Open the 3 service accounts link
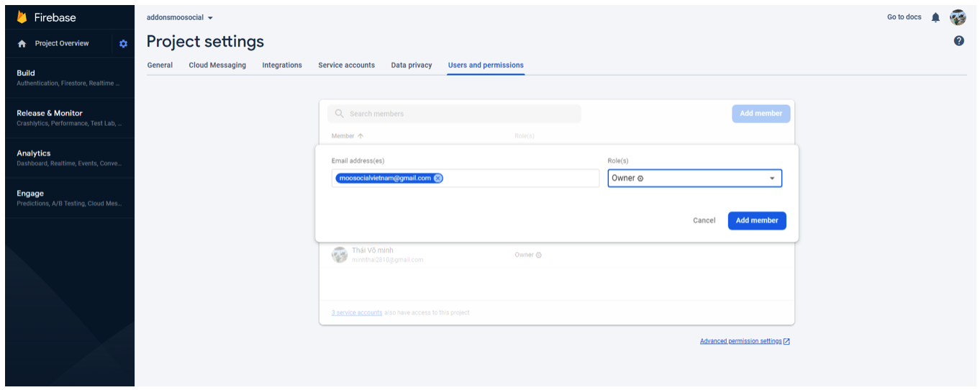Image resolution: width=980 pixels, height=390 pixels. click(x=357, y=313)
